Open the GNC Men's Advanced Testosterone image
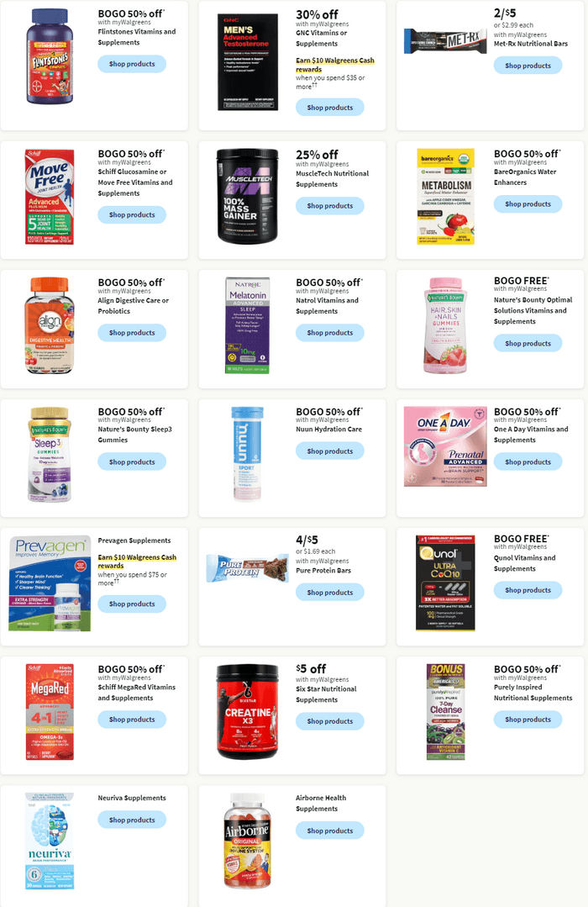Image resolution: width=588 pixels, height=907 pixels. 248,62
